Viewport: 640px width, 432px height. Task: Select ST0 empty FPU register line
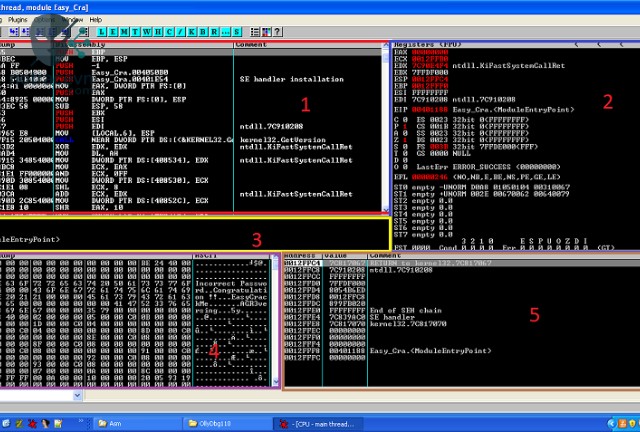[482, 187]
